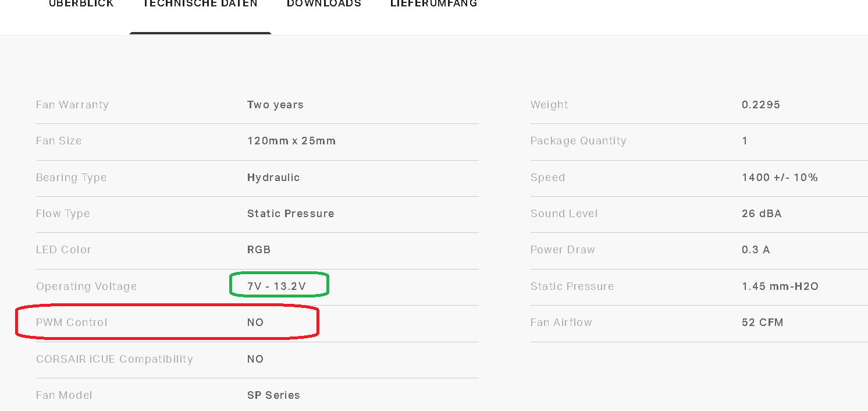The height and width of the screenshot is (411, 868).
Task: Select the TECHNISCHE DATEN tab
Action: click(x=200, y=3)
